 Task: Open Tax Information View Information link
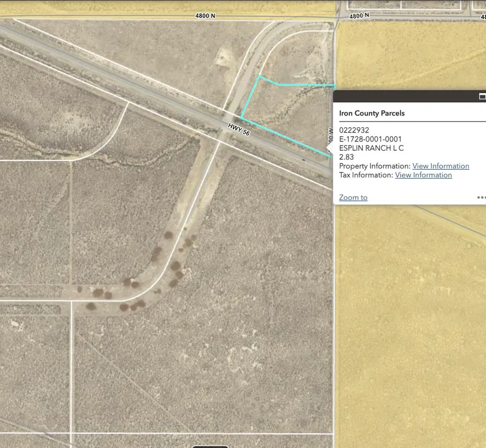click(423, 175)
